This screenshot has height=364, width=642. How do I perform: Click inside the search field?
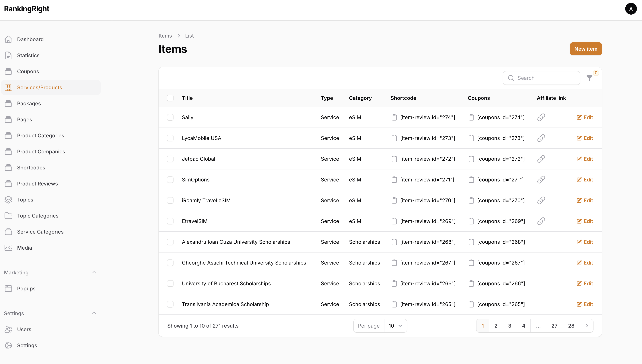(541, 78)
